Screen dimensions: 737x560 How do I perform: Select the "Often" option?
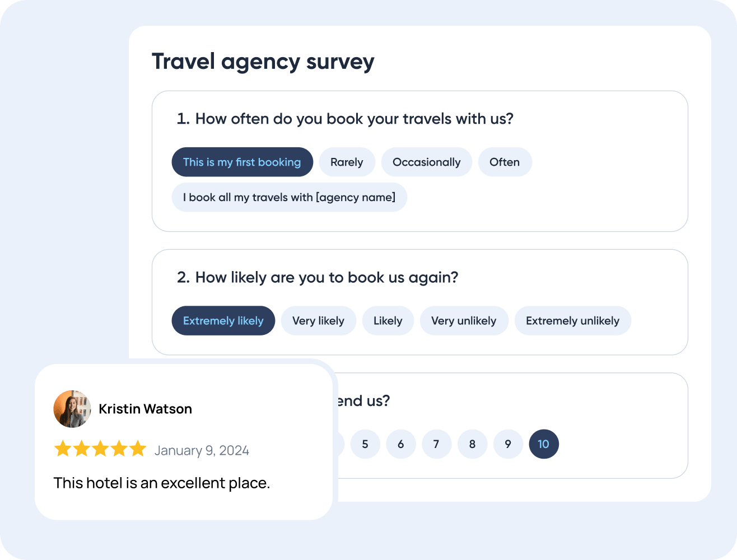point(505,162)
